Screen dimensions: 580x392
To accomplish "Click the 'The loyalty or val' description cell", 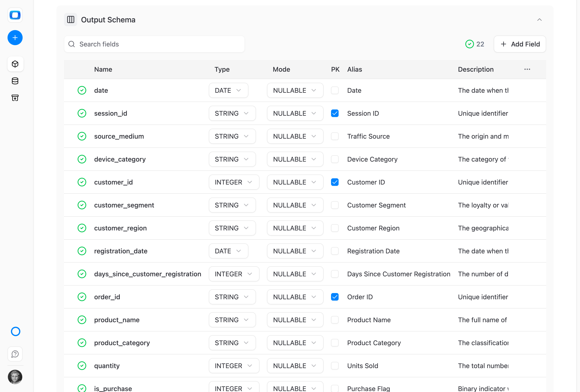I will [483, 205].
